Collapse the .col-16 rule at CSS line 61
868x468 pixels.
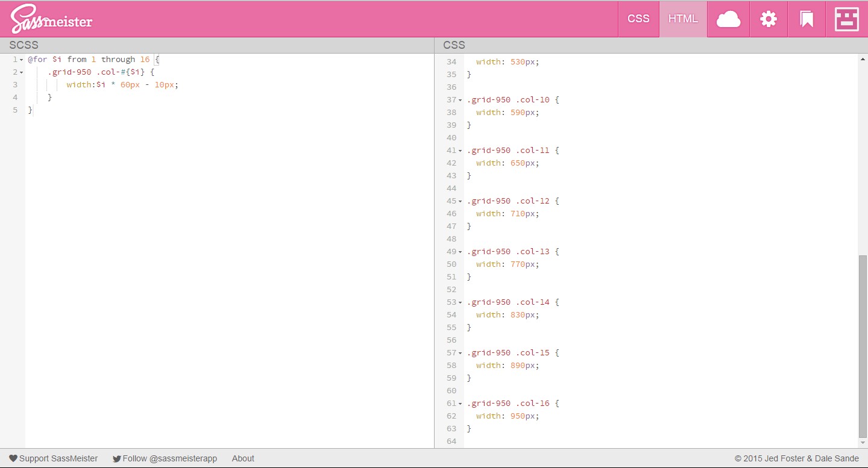[461, 404]
